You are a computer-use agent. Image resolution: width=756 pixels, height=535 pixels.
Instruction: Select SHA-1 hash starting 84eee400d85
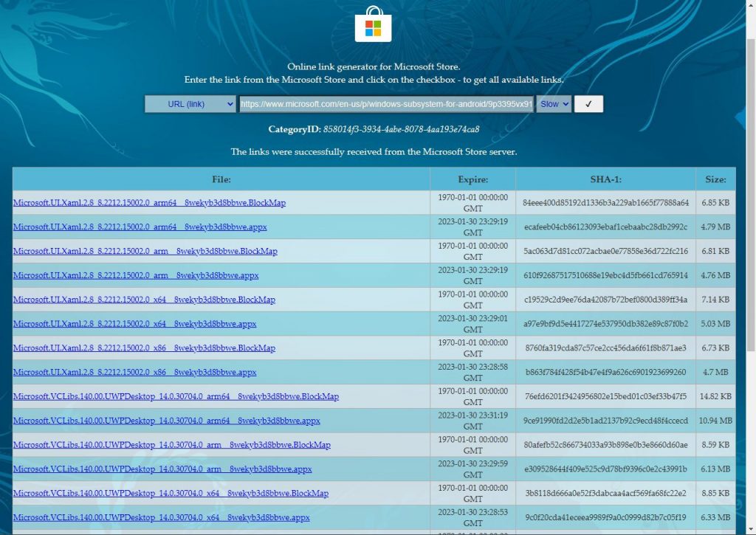pyautogui.click(x=606, y=203)
